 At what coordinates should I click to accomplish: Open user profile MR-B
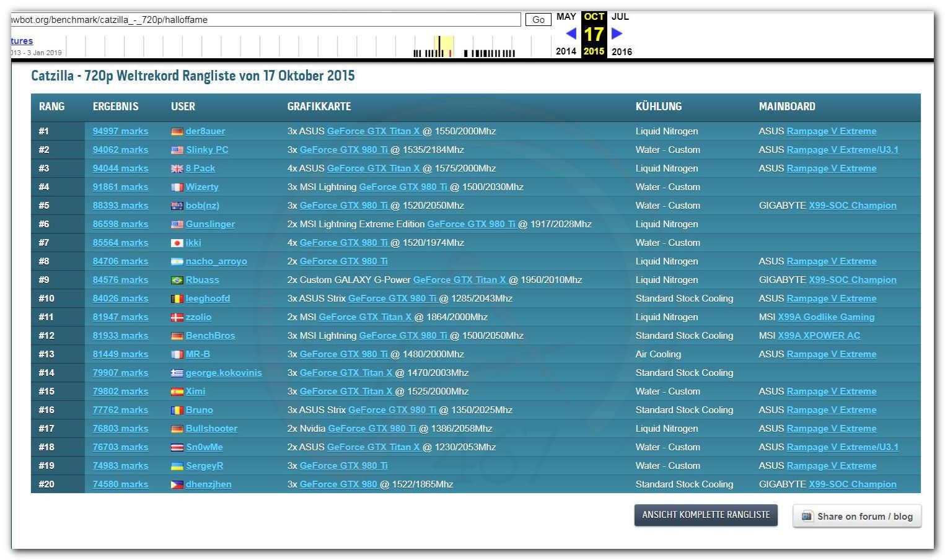[198, 354]
